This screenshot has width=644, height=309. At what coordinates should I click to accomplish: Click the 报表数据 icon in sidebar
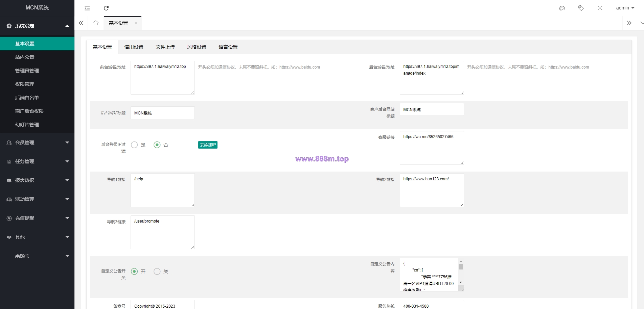coord(9,181)
